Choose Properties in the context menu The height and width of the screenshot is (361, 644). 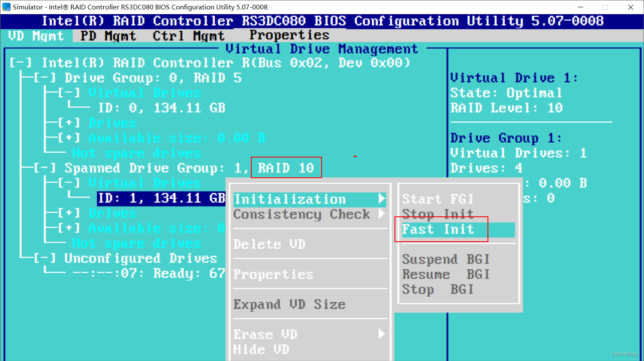tap(273, 274)
